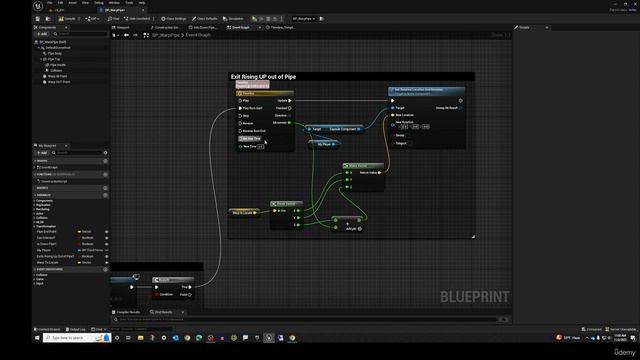Expand Replication variable category
This screenshot has width=640, height=360.
34,205
